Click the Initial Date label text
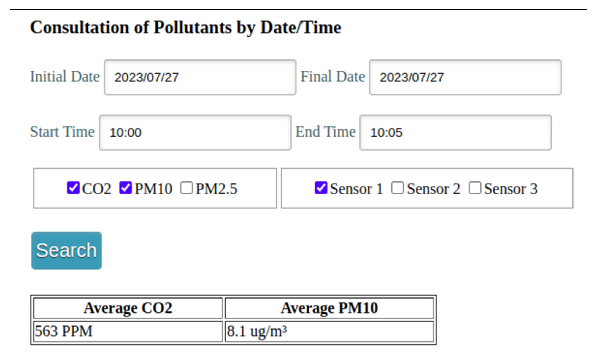 65,77
